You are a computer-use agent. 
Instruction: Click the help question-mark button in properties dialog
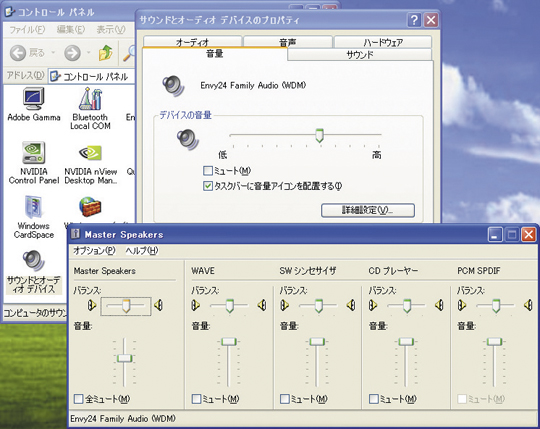414,20
